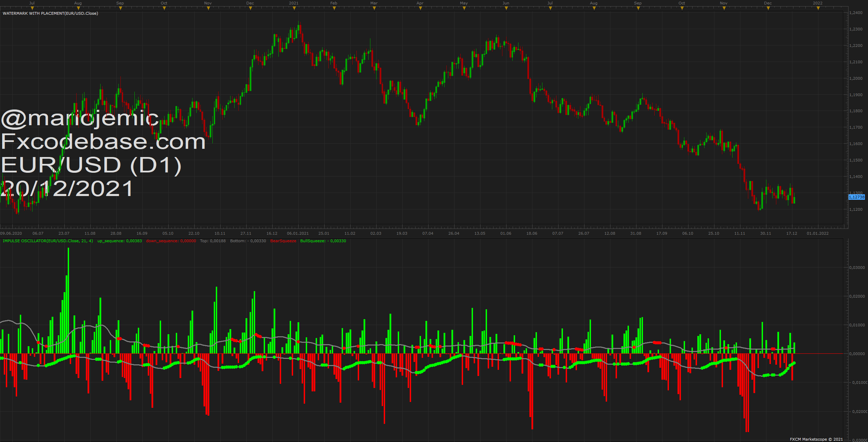Screen dimensions: 868x442
Task: Click the 17.09 date label
Action: 662,233
